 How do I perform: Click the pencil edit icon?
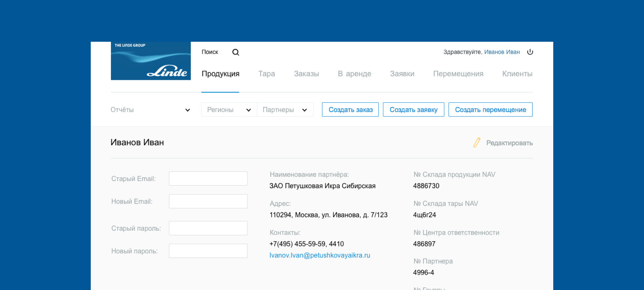pyautogui.click(x=476, y=142)
